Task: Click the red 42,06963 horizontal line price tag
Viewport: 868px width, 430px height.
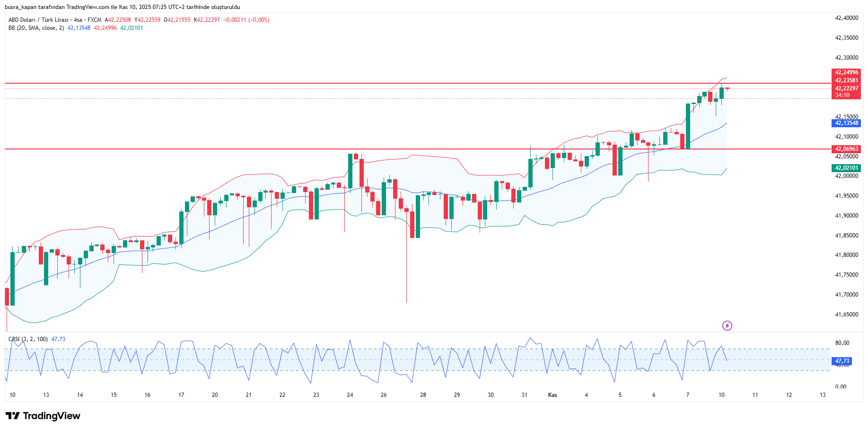Action: [846, 149]
